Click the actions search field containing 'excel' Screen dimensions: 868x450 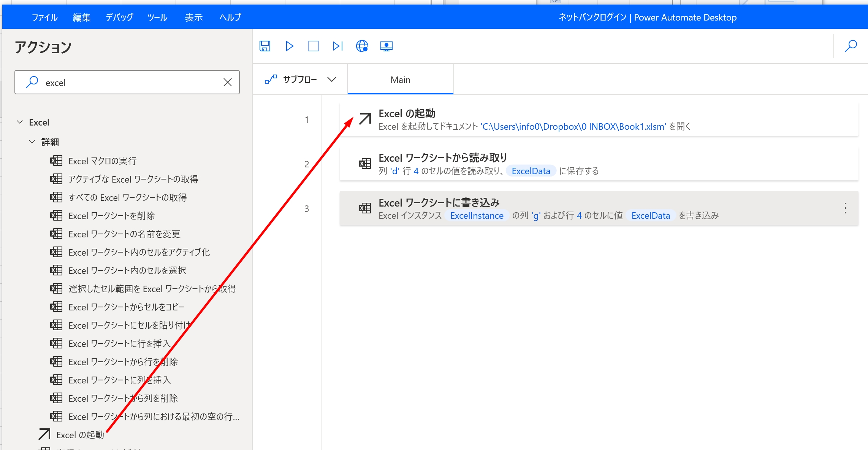tap(127, 82)
